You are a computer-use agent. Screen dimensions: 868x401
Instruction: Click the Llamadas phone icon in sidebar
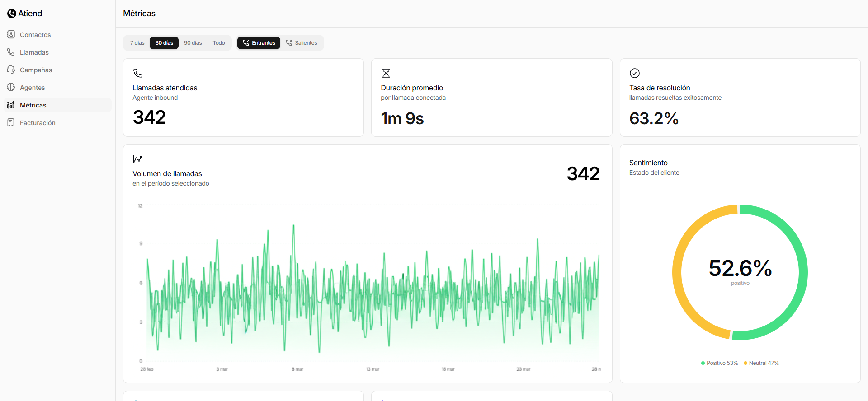click(x=11, y=52)
